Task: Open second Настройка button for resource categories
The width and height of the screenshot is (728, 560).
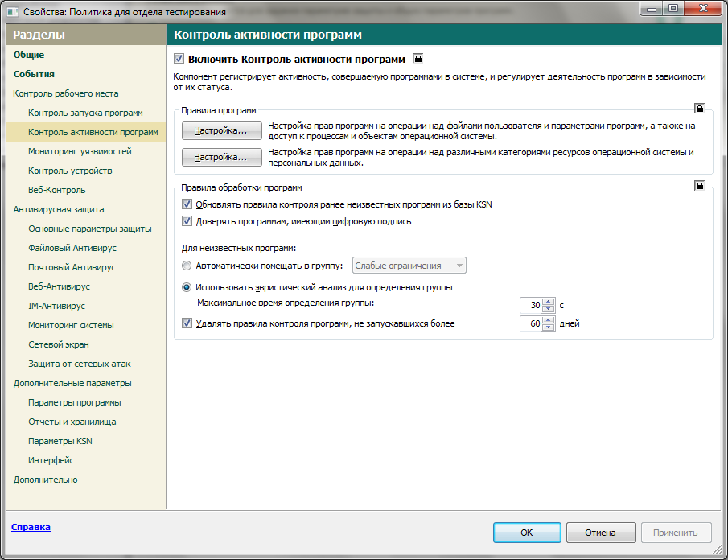Action: pos(221,158)
